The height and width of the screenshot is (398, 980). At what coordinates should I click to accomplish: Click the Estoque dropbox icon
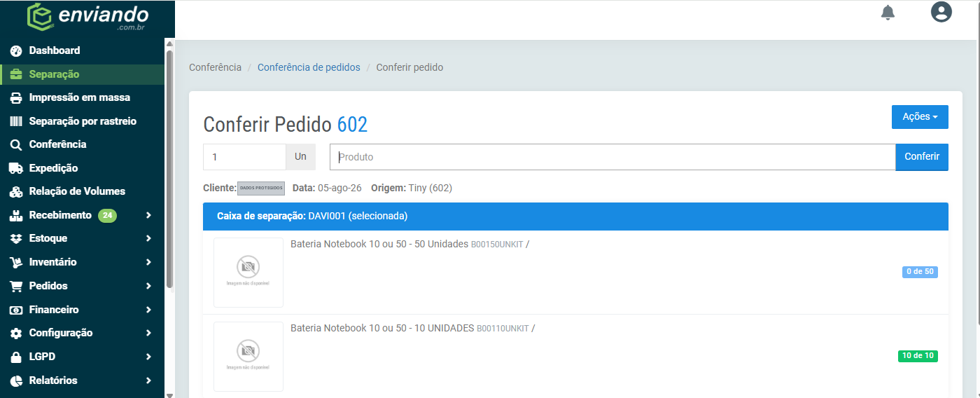pyautogui.click(x=16, y=238)
